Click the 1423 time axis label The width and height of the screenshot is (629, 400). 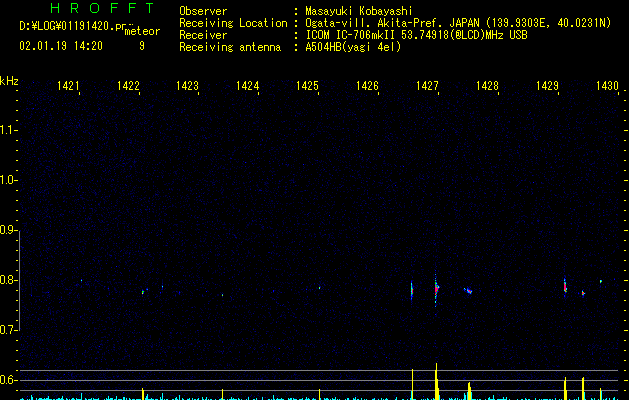coord(187,86)
